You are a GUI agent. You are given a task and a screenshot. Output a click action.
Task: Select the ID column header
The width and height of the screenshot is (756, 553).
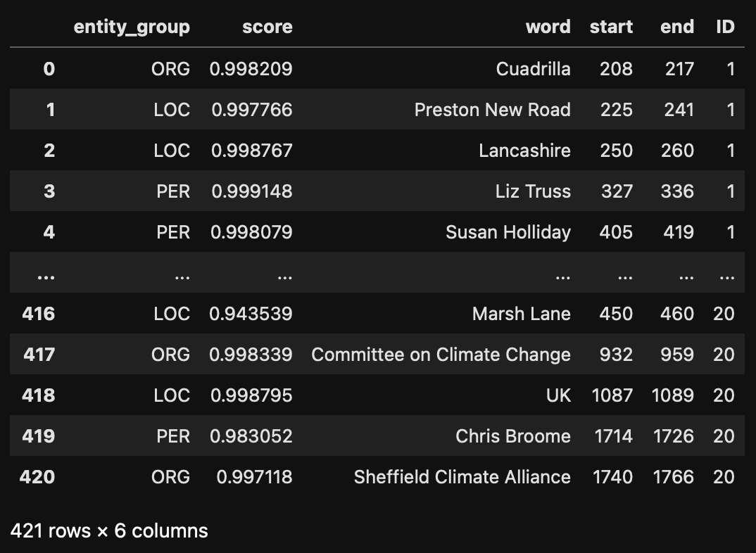tap(724, 27)
